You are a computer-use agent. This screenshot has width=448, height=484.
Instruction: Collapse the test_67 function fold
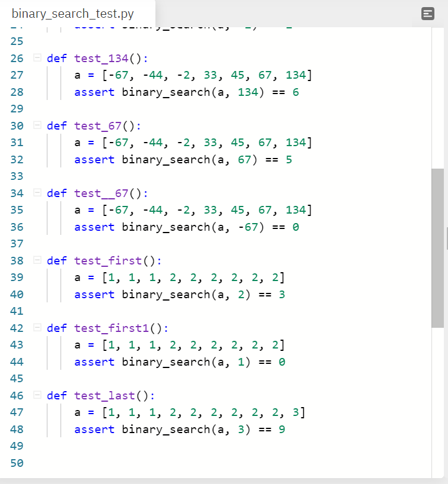coord(37,125)
